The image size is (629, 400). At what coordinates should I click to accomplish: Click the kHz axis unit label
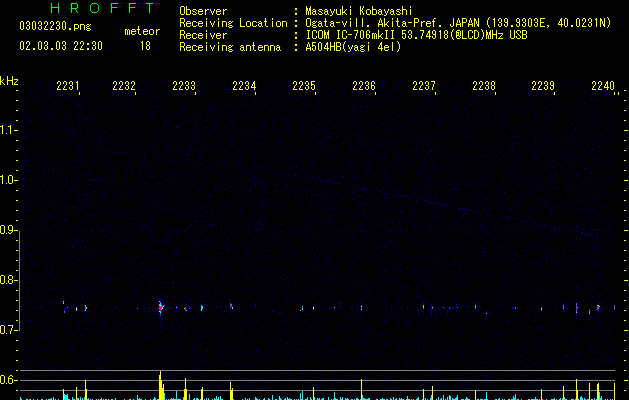coord(9,81)
